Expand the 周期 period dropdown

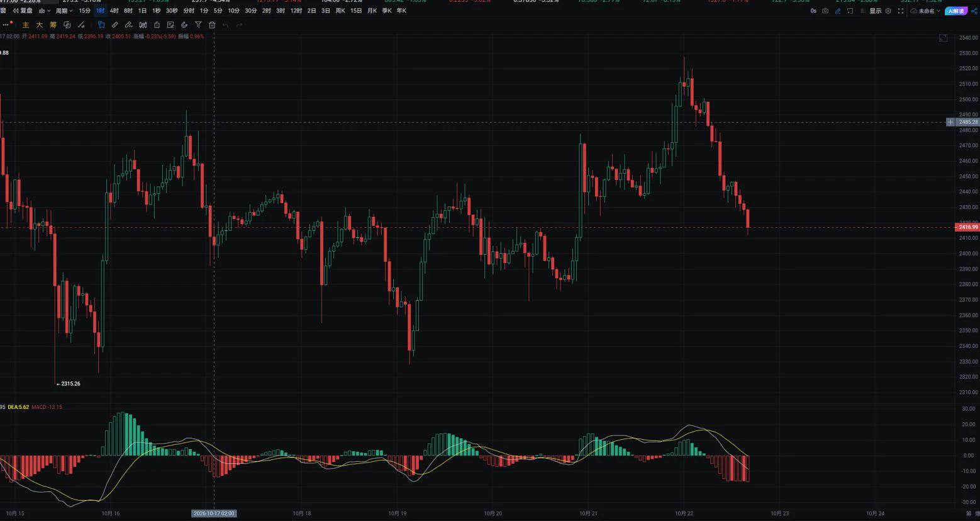(x=64, y=11)
